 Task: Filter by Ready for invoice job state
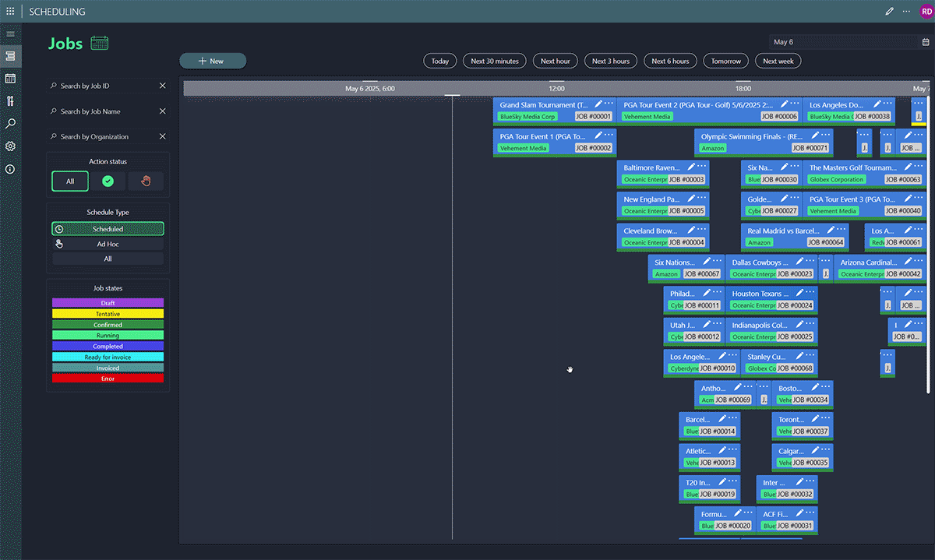pos(108,357)
